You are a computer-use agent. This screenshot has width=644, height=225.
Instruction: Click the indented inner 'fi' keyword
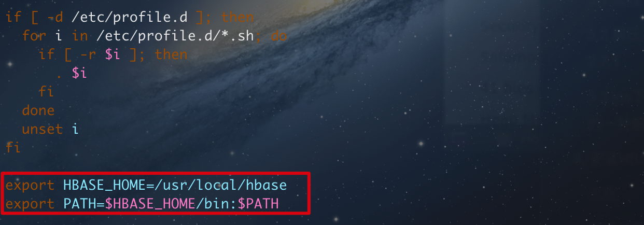(x=46, y=92)
